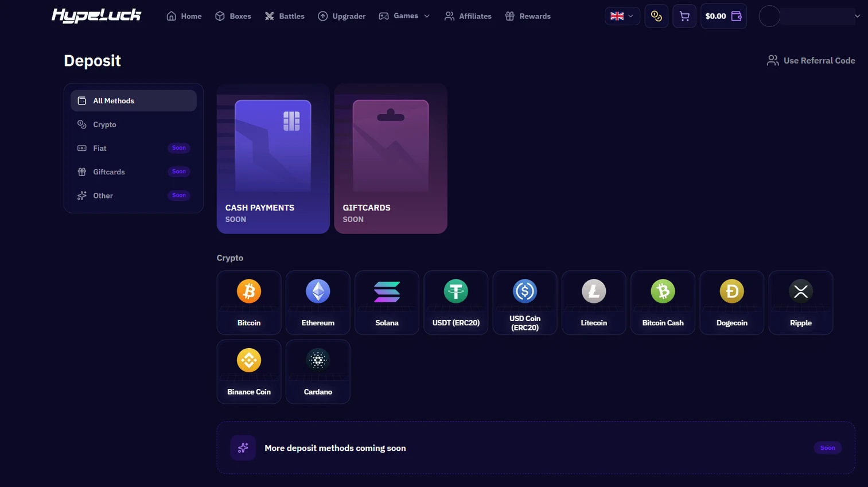Go to the Boxes section

tap(233, 16)
